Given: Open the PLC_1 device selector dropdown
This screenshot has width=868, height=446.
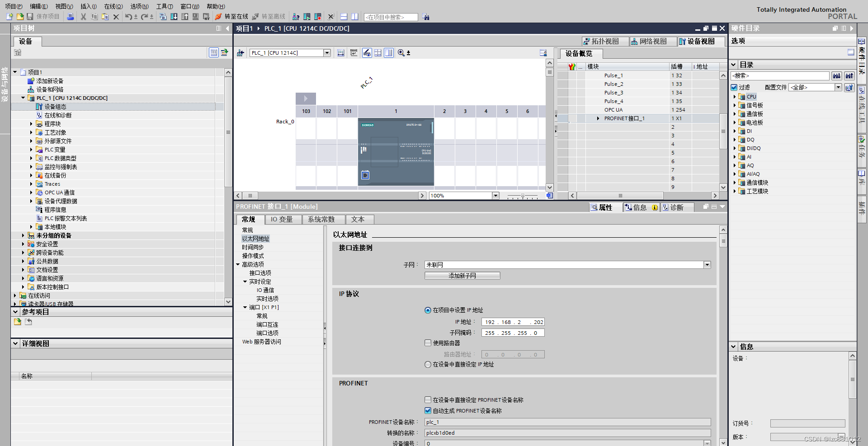Looking at the screenshot, I should [327, 53].
